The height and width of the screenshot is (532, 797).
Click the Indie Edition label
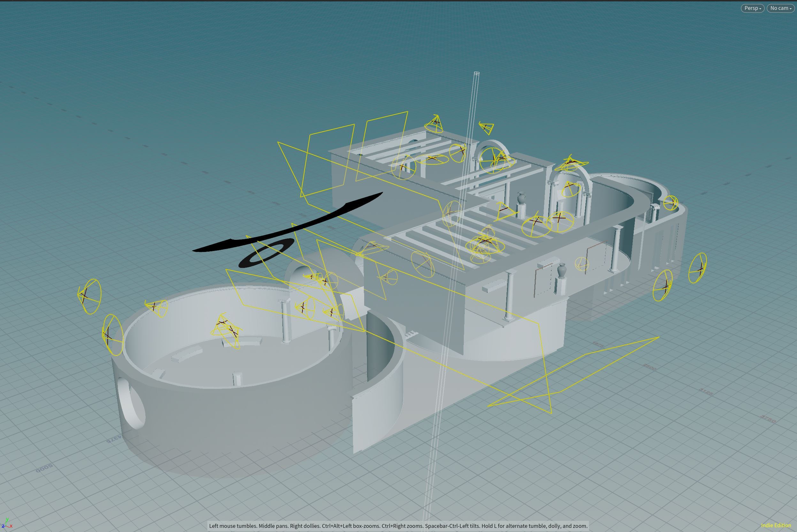click(x=776, y=525)
